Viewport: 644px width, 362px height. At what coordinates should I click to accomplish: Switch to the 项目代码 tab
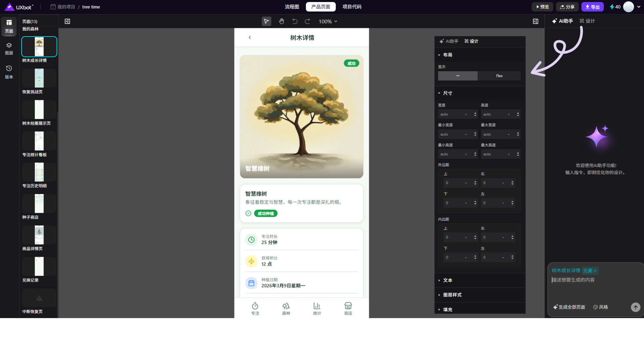[352, 7]
